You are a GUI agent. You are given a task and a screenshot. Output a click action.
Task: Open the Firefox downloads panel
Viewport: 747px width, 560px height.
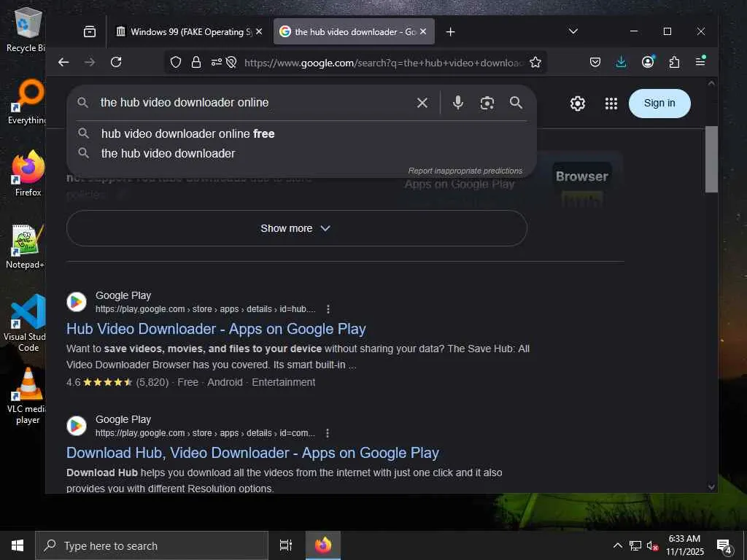(x=621, y=63)
